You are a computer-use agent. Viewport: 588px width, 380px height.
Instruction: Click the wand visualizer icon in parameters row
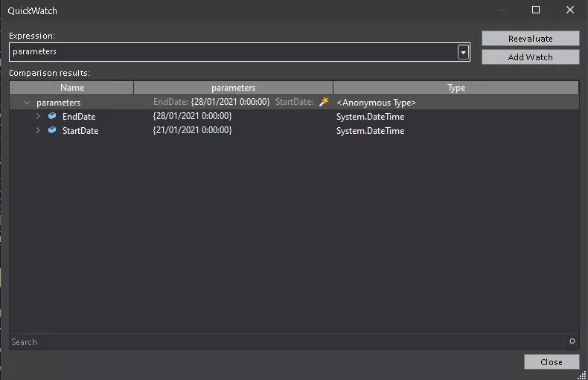point(324,102)
